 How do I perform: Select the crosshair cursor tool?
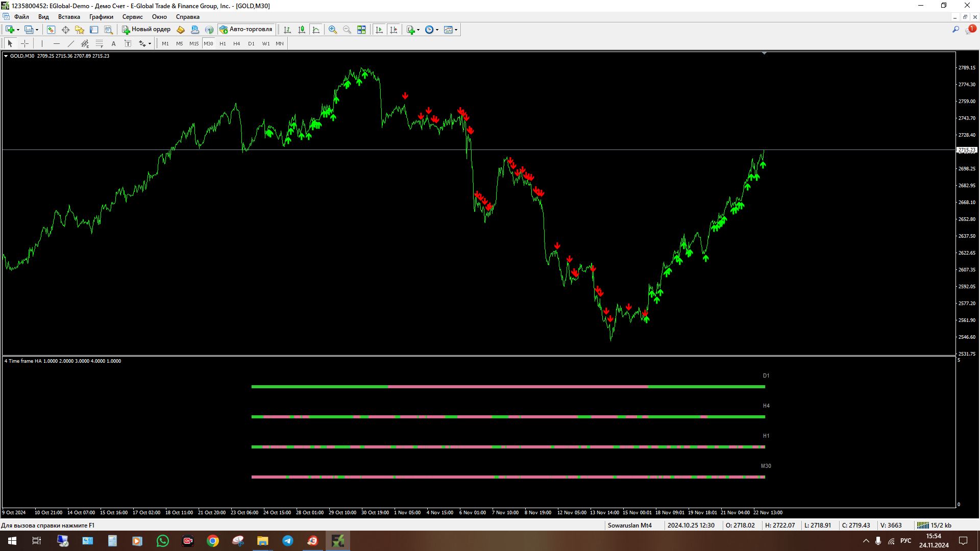pos(24,43)
